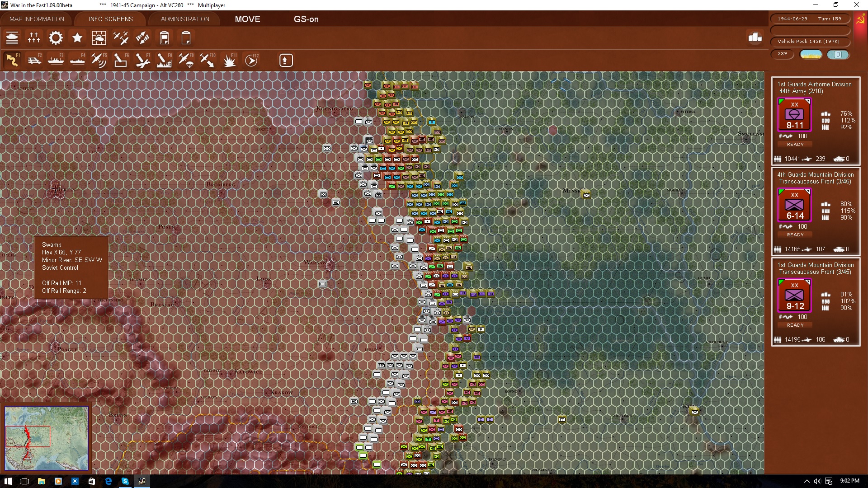Open the Windows Start button
Viewport: 868px width, 488px height.
point(8,481)
